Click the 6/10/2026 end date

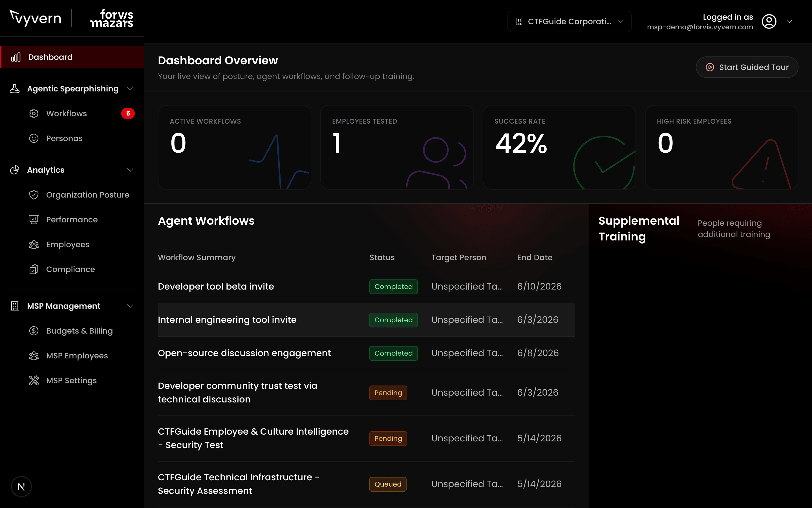pos(539,286)
